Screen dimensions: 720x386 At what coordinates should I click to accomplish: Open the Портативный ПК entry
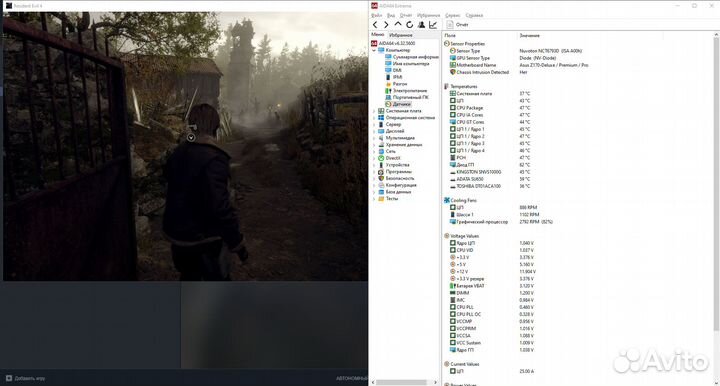411,97
